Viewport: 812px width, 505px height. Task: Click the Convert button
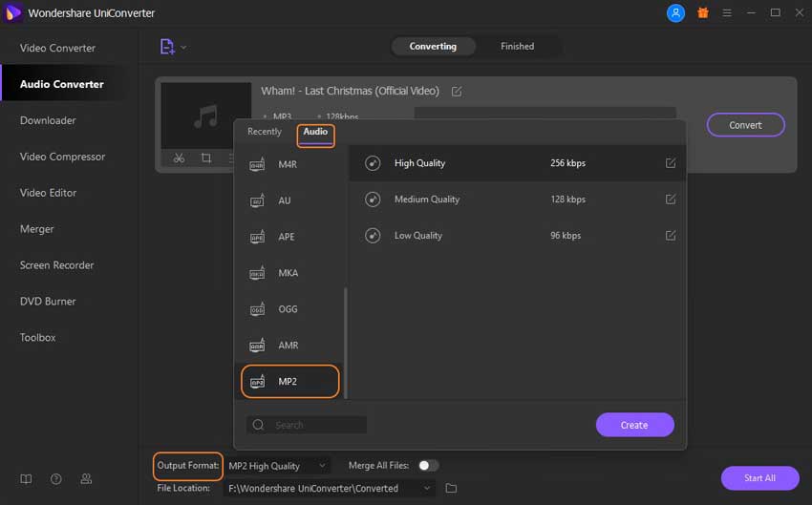tap(745, 125)
